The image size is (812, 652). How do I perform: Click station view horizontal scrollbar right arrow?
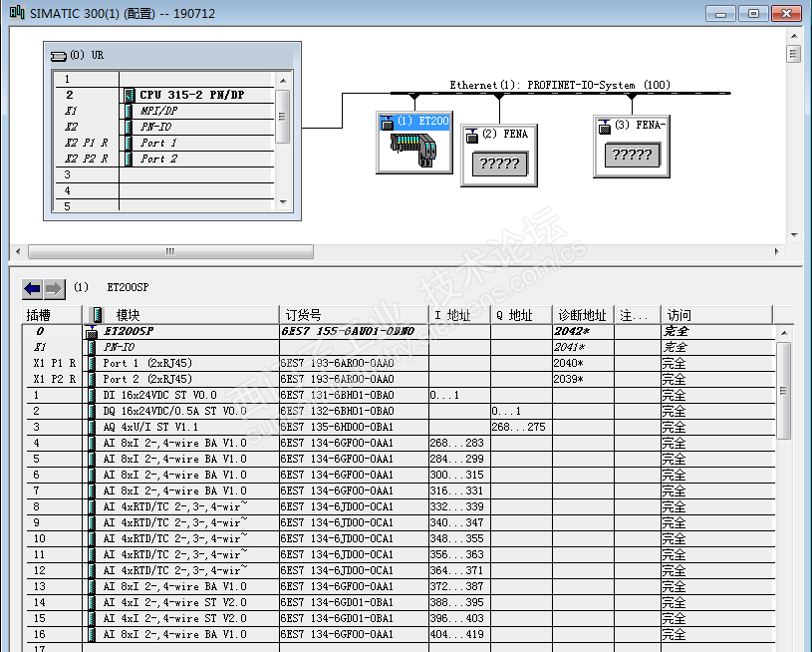tap(777, 252)
